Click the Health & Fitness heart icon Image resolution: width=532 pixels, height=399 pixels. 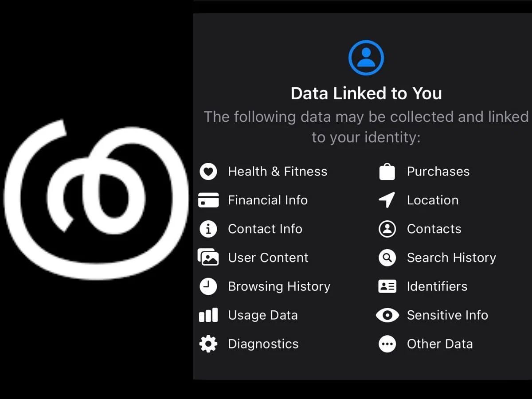coord(208,172)
